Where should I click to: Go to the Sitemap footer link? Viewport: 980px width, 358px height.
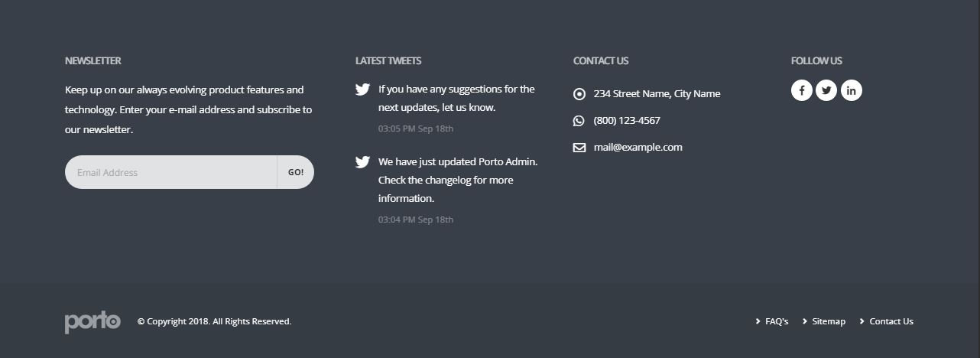coord(828,321)
